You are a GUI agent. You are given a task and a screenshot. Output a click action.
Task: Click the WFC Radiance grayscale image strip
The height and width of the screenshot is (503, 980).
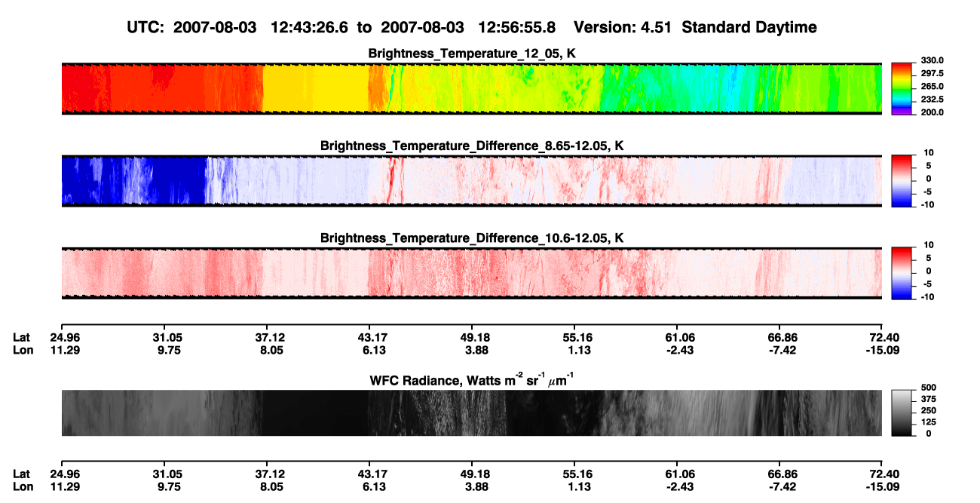point(471,413)
